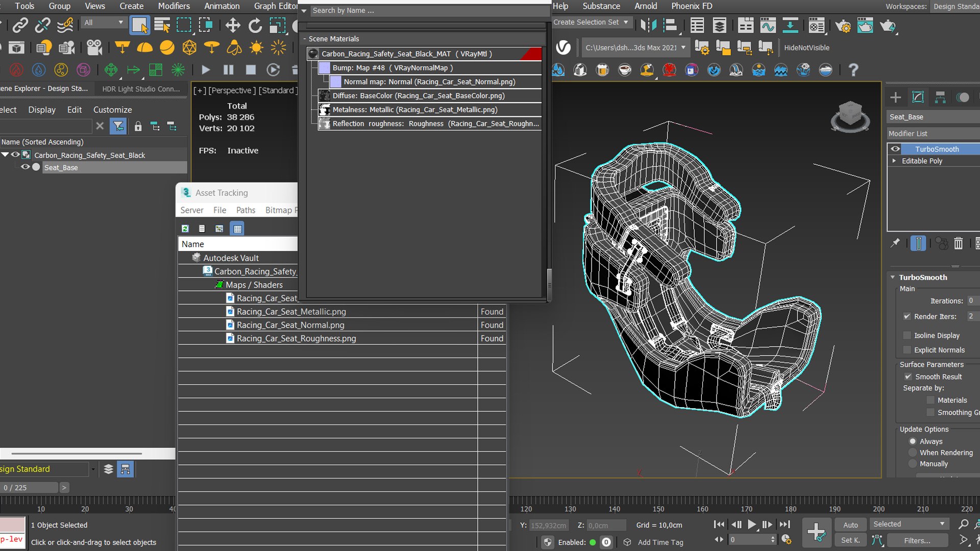Click the Asset Tracking table view icon

click(237, 229)
